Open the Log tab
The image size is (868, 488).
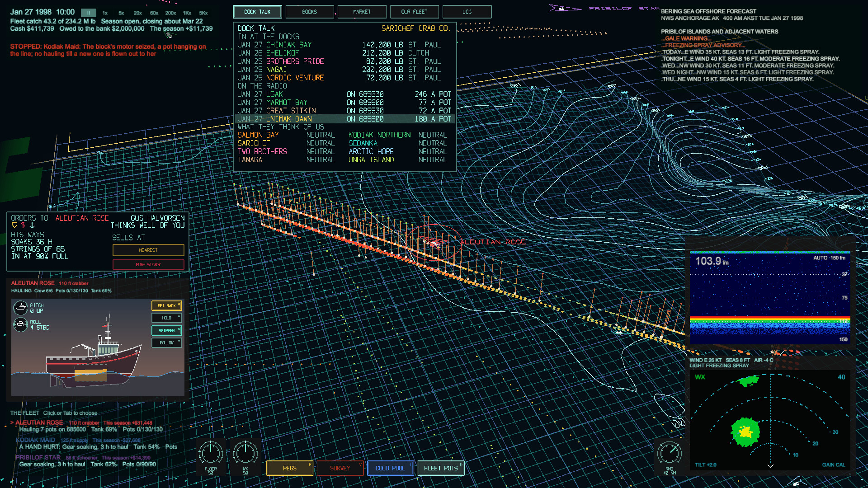pyautogui.click(x=467, y=12)
